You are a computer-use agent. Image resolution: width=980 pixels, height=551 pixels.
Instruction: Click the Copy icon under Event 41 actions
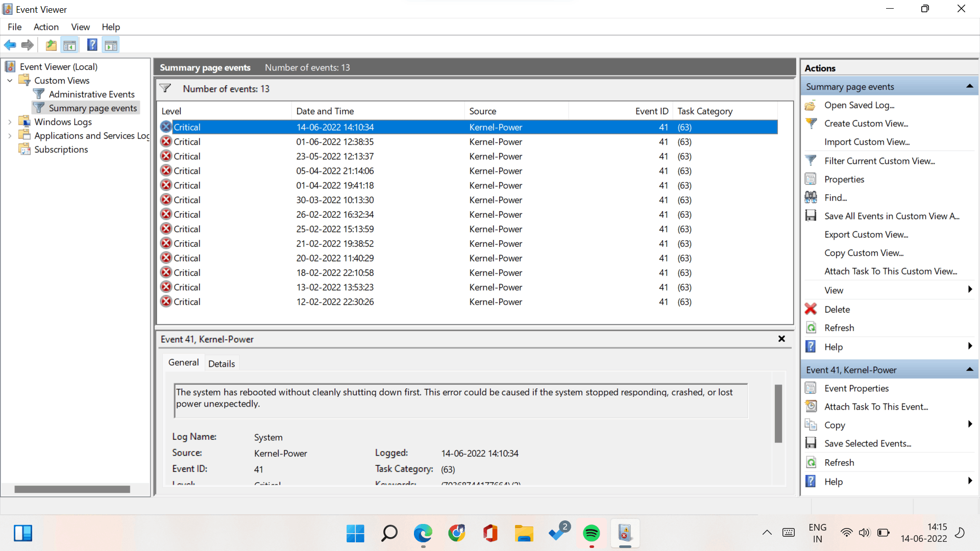[811, 425]
